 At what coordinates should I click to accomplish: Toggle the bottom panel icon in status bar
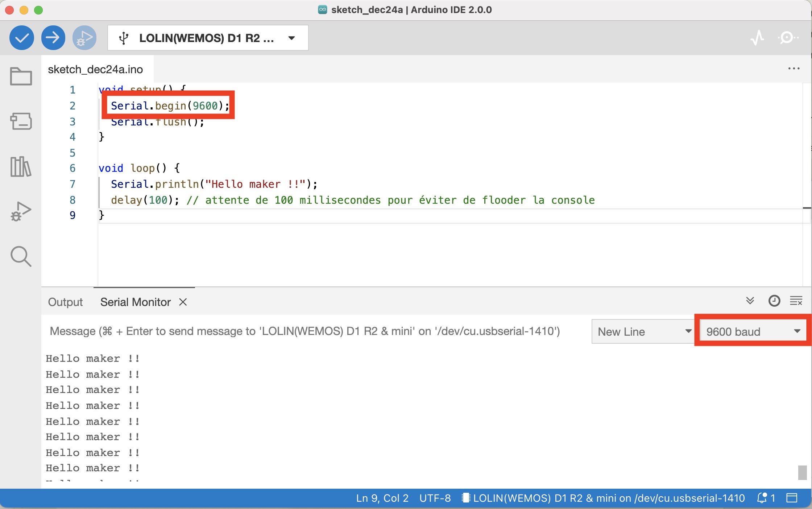[792, 498]
